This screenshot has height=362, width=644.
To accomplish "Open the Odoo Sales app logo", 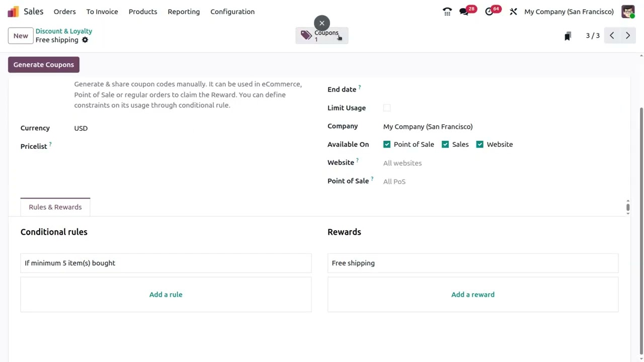I will click(x=13, y=12).
